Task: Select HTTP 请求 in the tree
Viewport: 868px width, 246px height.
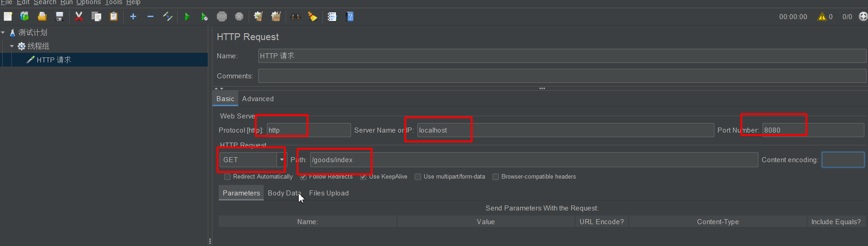Action: click(x=54, y=60)
